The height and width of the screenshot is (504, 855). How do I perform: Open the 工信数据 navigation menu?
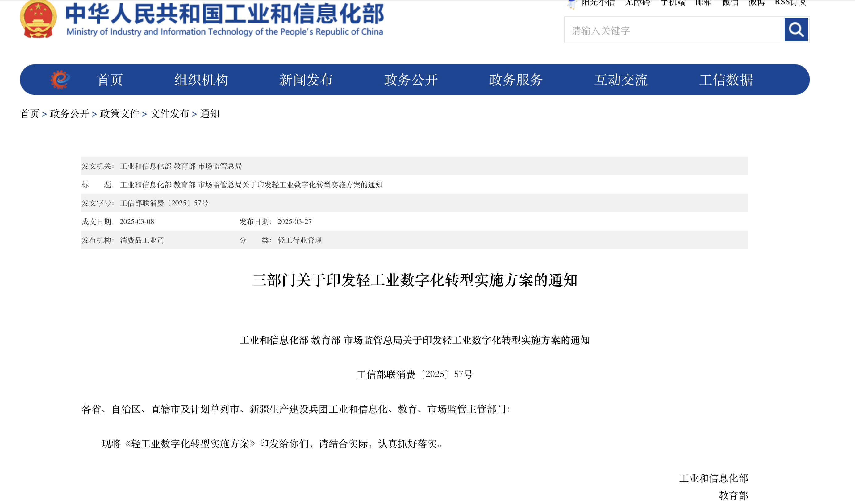click(x=726, y=80)
